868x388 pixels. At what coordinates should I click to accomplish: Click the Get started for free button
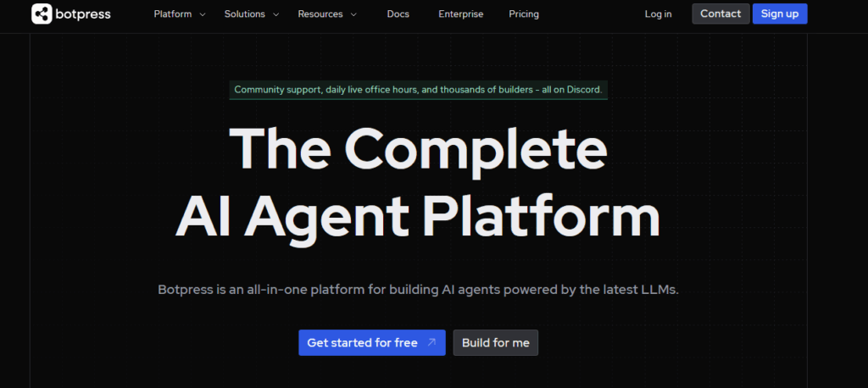363,343
